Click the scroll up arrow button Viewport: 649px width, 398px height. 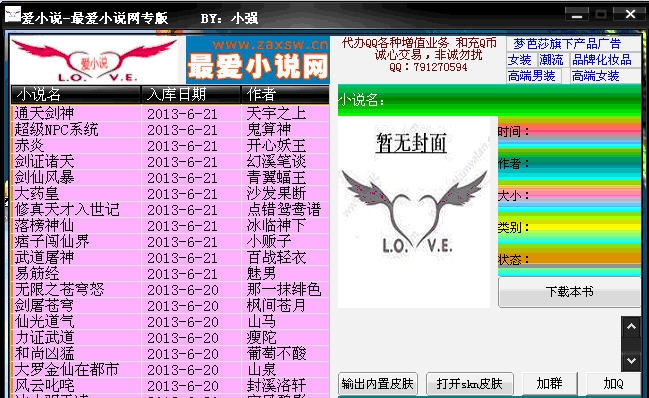coord(631,327)
